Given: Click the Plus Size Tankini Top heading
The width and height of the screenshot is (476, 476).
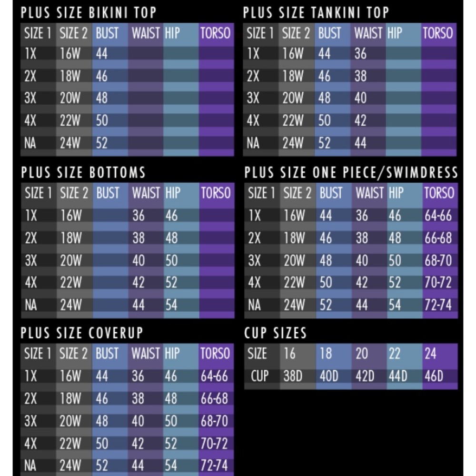Looking at the screenshot, I should click(x=316, y=12).
